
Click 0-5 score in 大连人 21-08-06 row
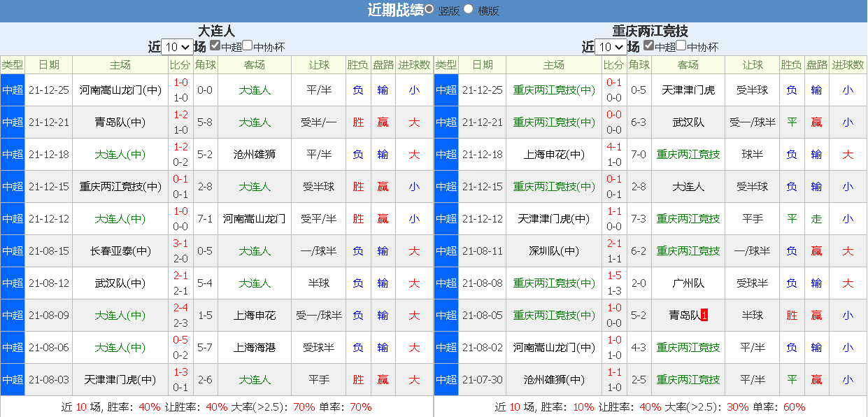click(180, 340)
